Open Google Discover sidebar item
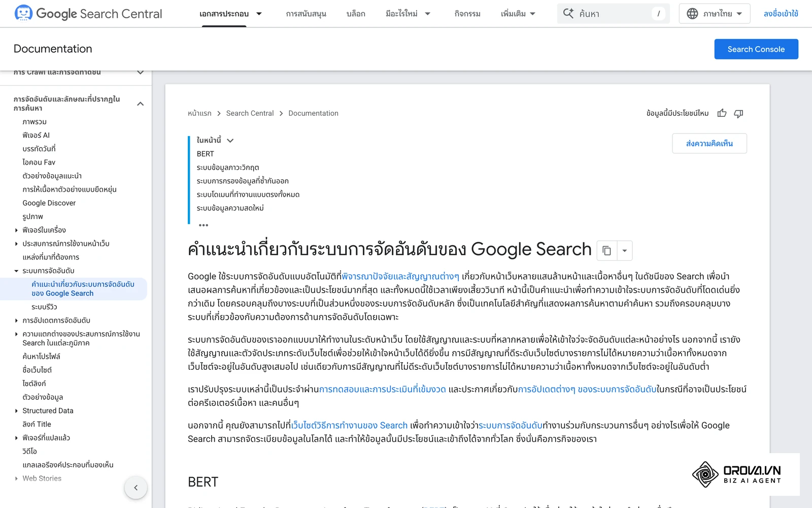Image resolution: width=812 pixels, height=508 pixels. 49,203
